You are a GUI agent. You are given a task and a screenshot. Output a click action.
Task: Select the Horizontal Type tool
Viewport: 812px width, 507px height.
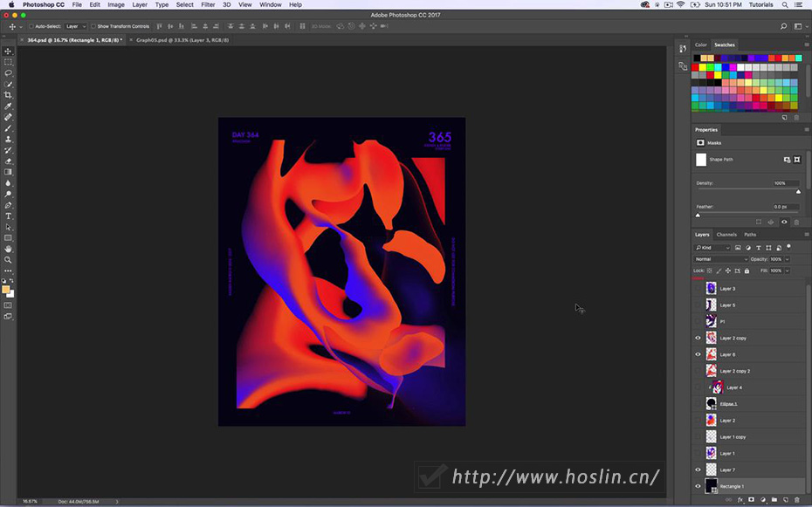pyautogui.click(x=8, y=216)
